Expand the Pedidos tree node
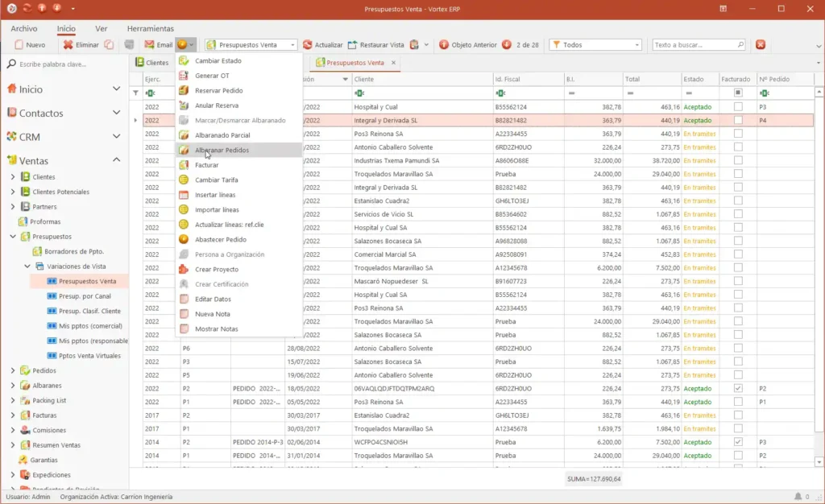 pyautogui.click(x=13, y=370)
